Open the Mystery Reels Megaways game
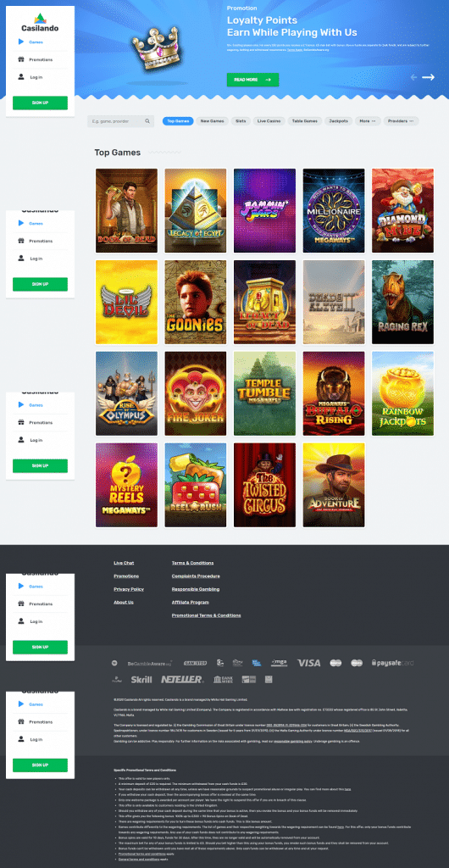Viewport: 449px width, 868px height. pos(126,485)
